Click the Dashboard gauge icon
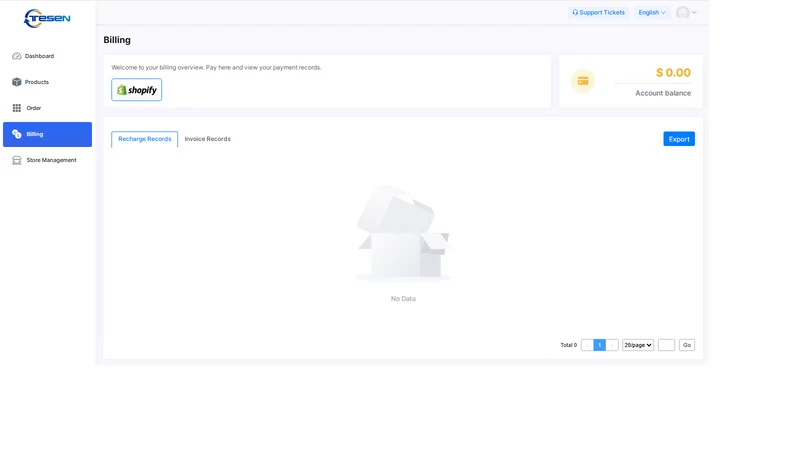800x450 pixels. click(x=17, y=56)
